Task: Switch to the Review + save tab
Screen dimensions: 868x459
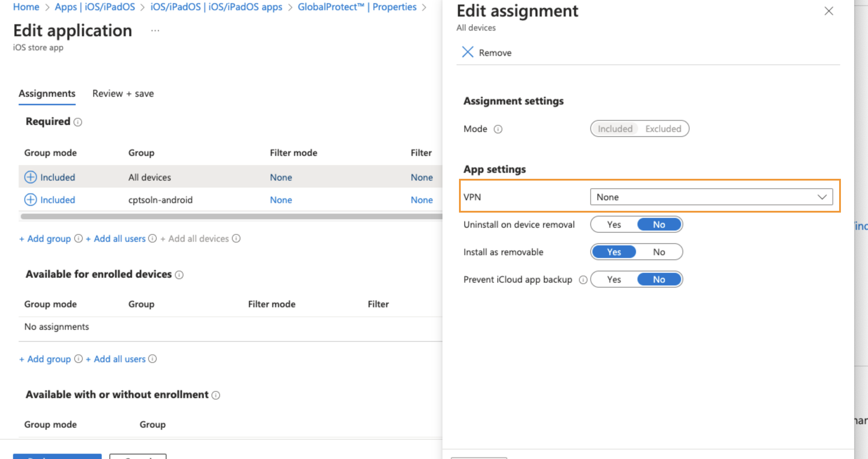Action: [x=122, y=93]
